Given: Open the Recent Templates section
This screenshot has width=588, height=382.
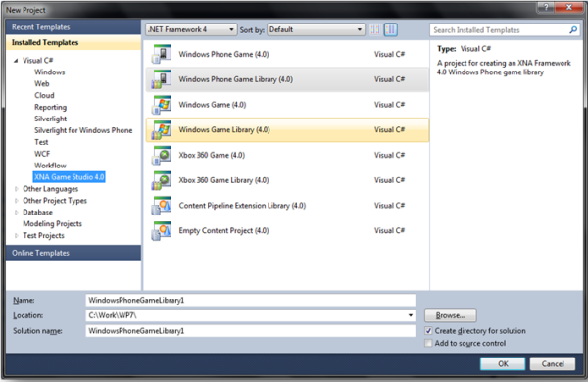Looking at the screenshot, I should pyautogui.click(x=73, y=27).
